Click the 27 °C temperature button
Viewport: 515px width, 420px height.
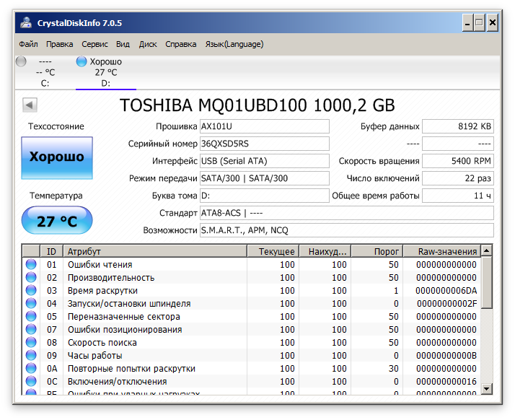57,220
